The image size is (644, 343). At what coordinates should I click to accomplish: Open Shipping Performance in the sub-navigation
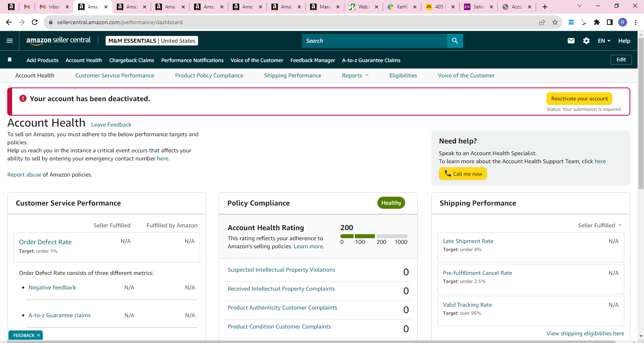click(293, 75)
